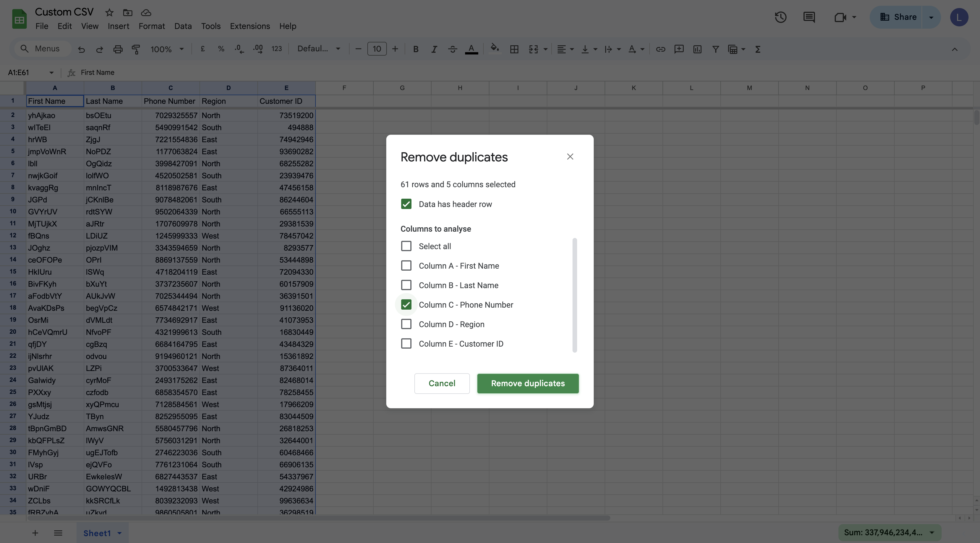The height and width of the screenshot is (543, 980).
Task: Open the font family dropdown
Action: (x=318, y=49)
